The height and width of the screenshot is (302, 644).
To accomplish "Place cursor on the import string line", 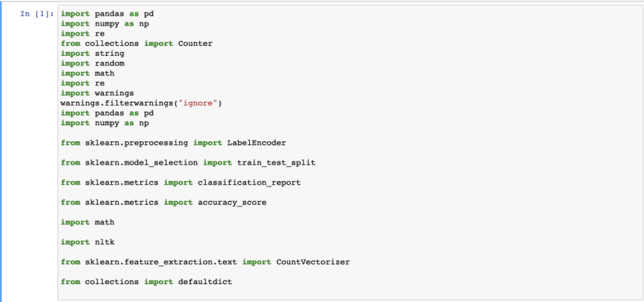I will (92, 54).
